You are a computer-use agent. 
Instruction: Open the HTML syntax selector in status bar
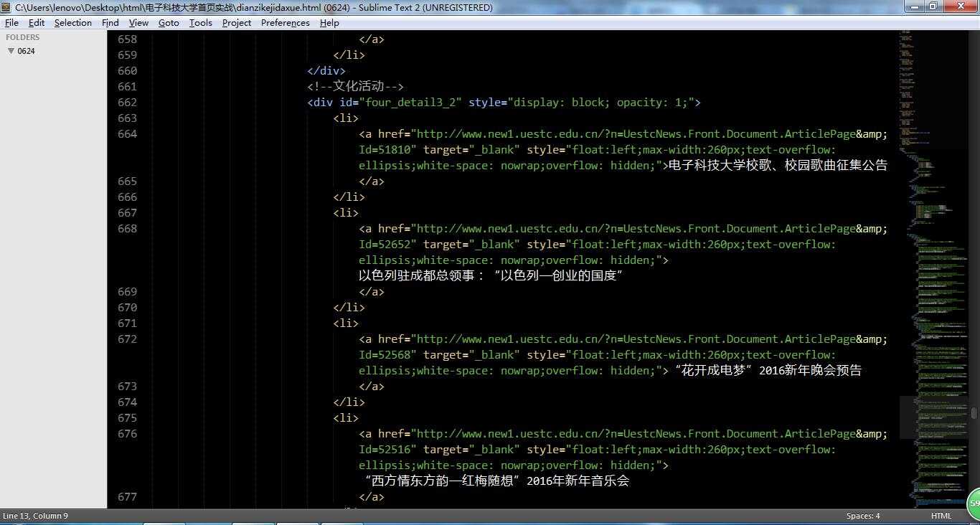(x=941, y=516)
